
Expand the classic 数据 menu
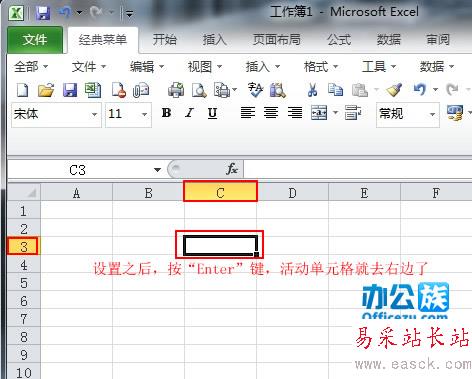pos(437,67)
